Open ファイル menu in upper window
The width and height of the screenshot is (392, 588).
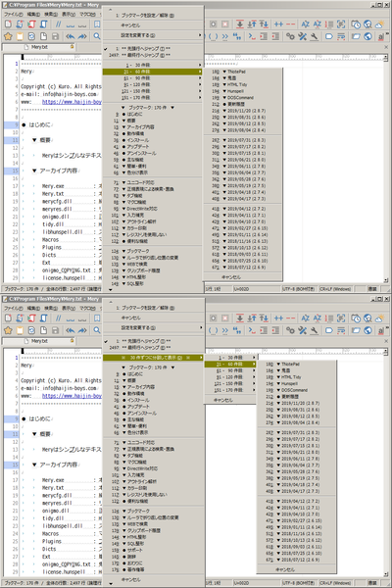tap(13, 15)
